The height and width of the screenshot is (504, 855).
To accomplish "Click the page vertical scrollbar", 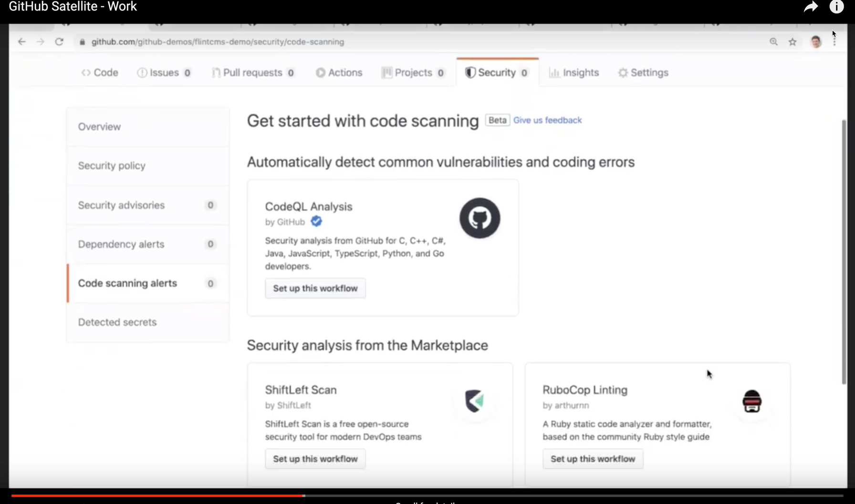I will [x=844, y=252].
